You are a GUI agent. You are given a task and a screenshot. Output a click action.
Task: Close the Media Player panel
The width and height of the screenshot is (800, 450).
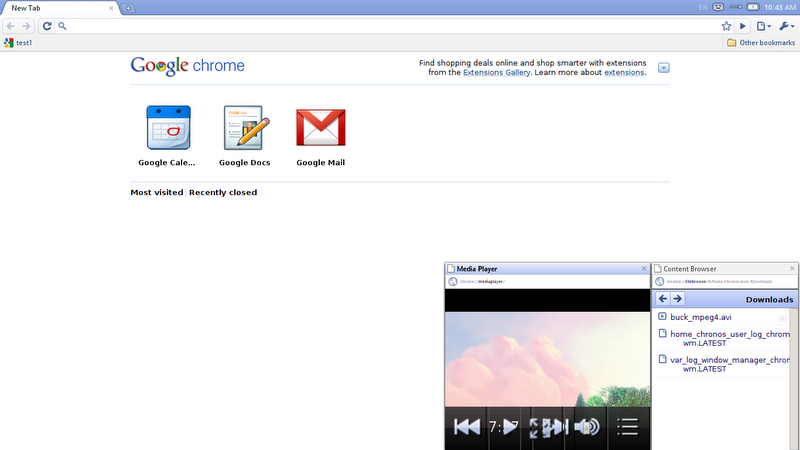(644, 268)
